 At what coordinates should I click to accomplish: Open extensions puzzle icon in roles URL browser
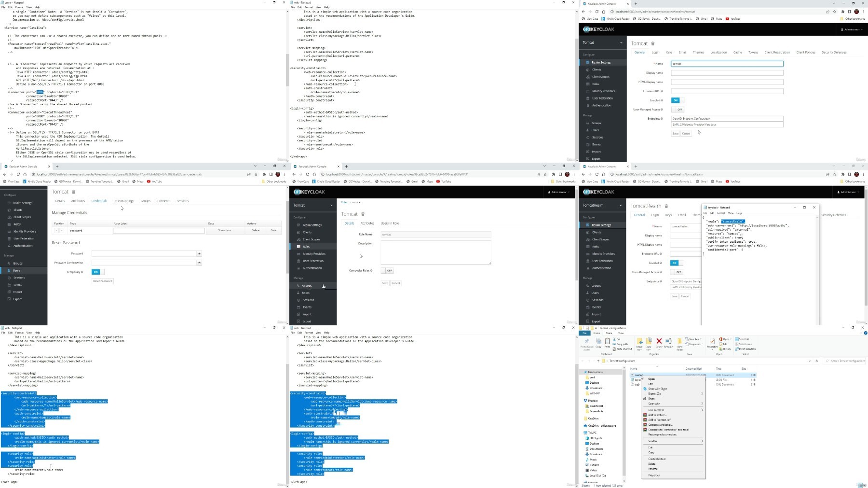pos(554,174)
